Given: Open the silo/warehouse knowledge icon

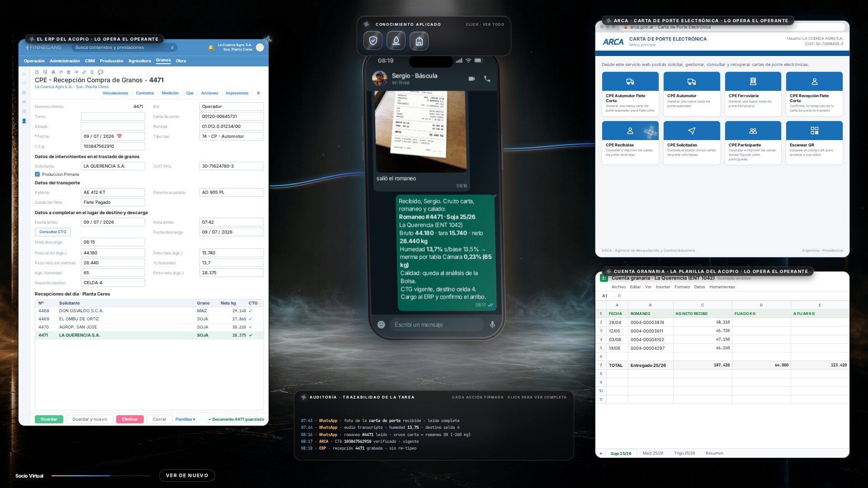Looking at the screenshot, I should pyautogui.click(x=419, y=41).
